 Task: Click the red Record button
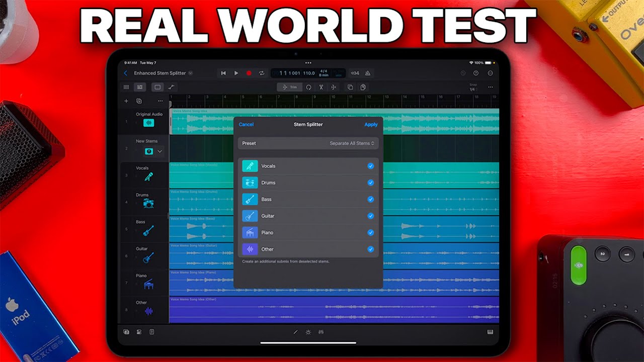tap(249, 73)
